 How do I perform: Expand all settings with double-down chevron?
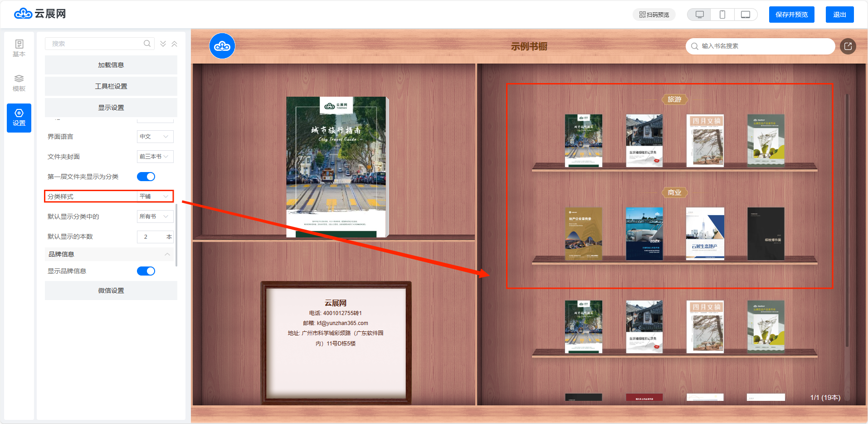pyautogui.click(x=163, y=44)
